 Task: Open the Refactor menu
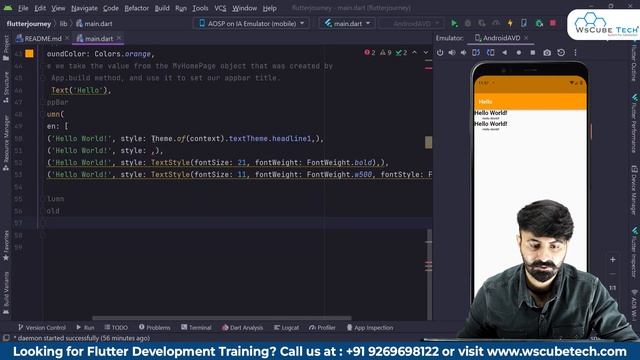[x=136, y=8]
